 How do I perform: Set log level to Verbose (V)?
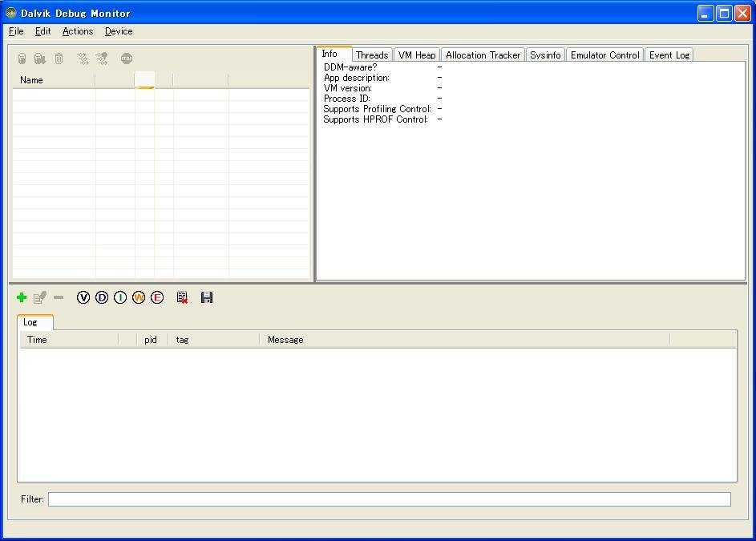pyautogui.click(x=83, y=297)
